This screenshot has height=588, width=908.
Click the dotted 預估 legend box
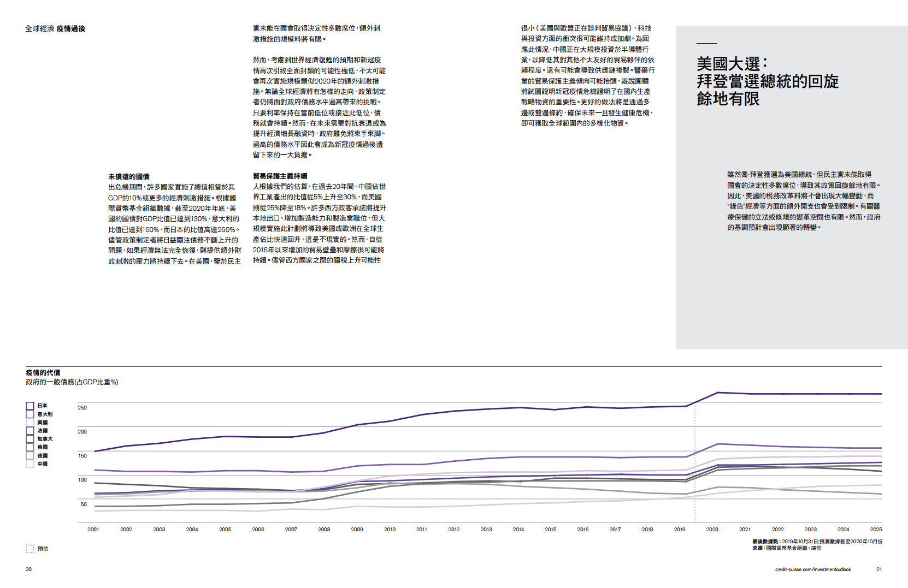point(30,549)
